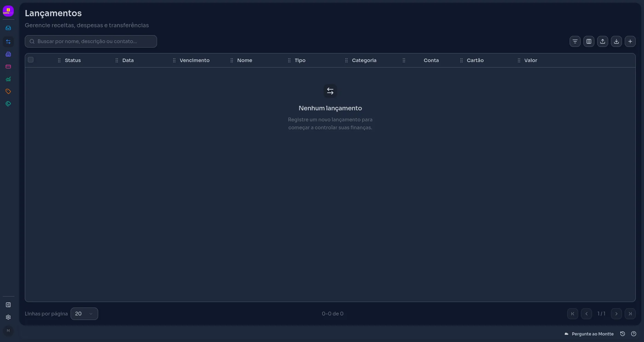Open the help question mark icon
This screenshot has width=644, height=342.
tap(634, 334)
